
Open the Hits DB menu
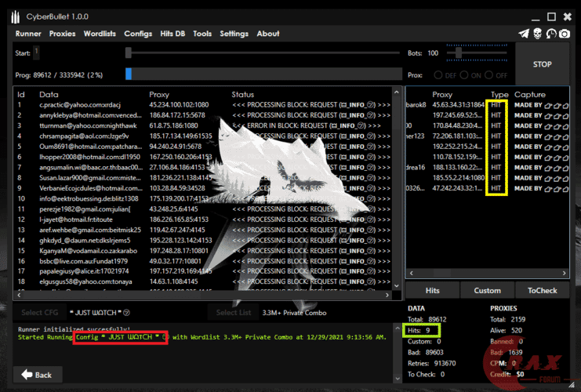tap(172, 34)
